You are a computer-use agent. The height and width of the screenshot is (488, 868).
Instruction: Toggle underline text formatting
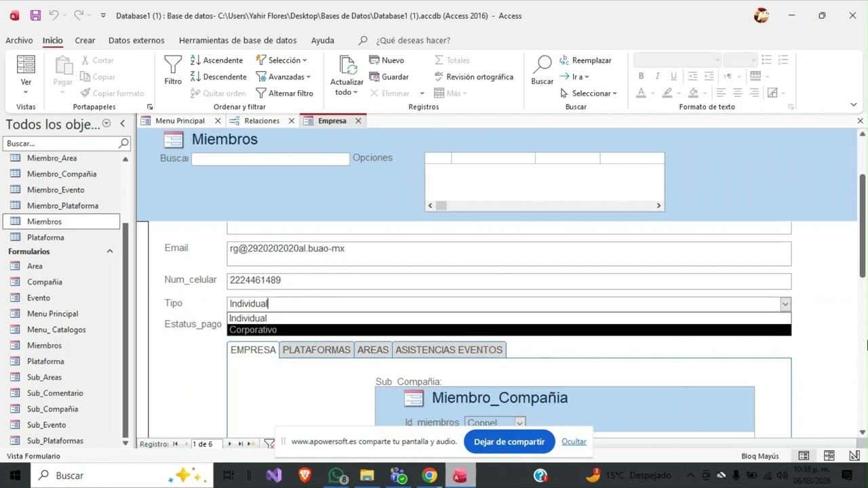pyautogui.click(x=673, y=76)
